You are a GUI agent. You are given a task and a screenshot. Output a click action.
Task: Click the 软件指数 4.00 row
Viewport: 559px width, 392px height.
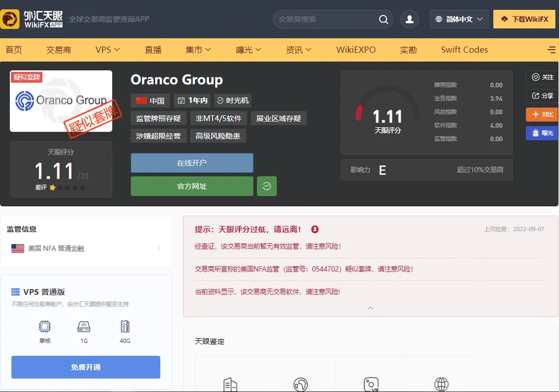[468, 125]
